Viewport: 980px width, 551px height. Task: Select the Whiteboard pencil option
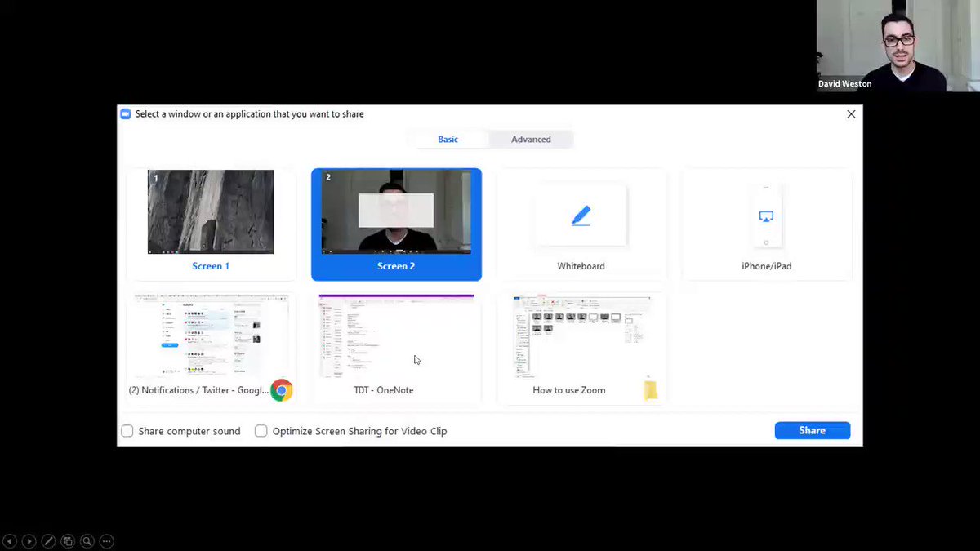coord(581,216)
